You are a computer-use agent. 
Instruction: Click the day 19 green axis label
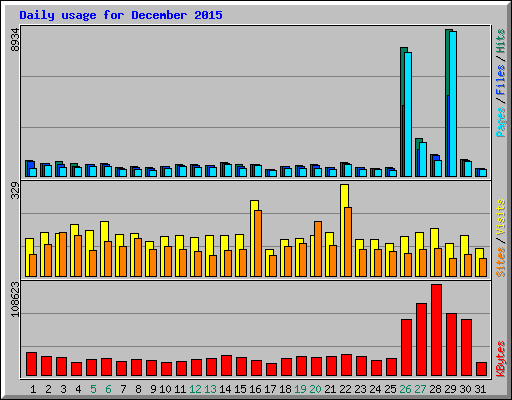click(x=300, y=389)
